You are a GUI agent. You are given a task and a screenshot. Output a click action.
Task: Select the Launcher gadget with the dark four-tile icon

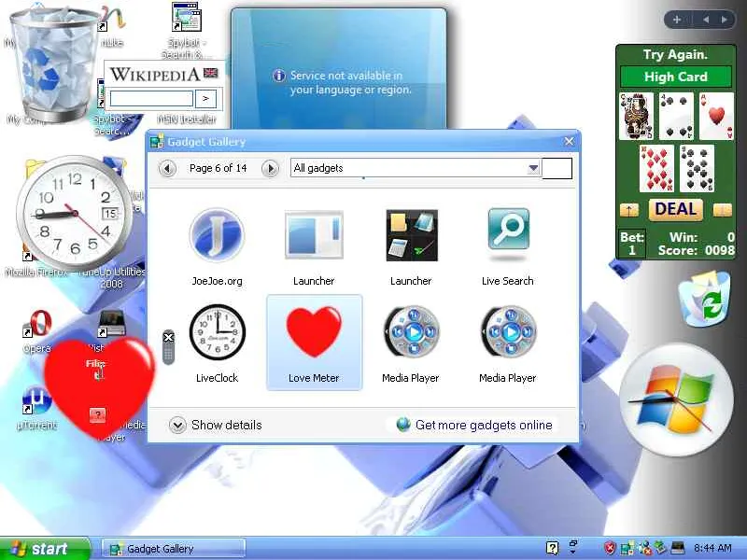pyautogui.click(x=411, y=246)
